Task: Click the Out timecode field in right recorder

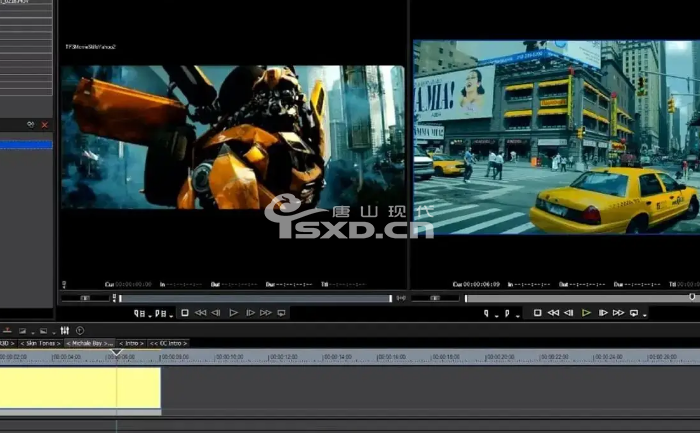Action: tap(582, 284)
